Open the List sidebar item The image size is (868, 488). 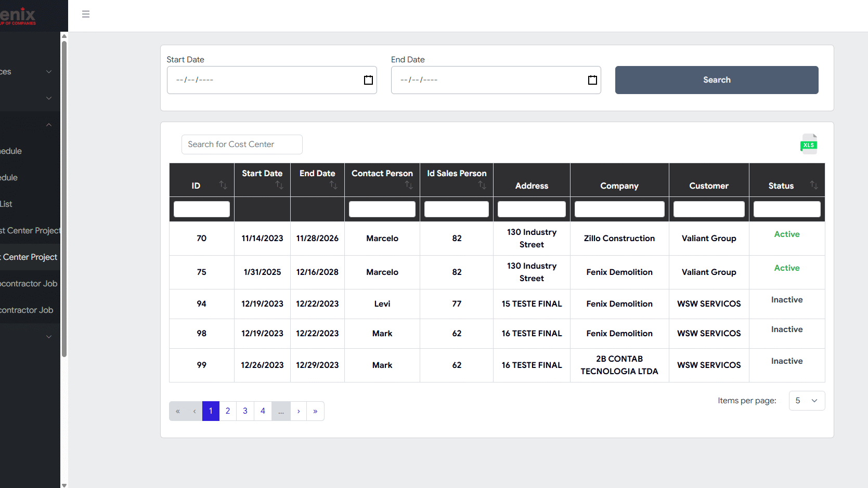[x=30, y=204]
